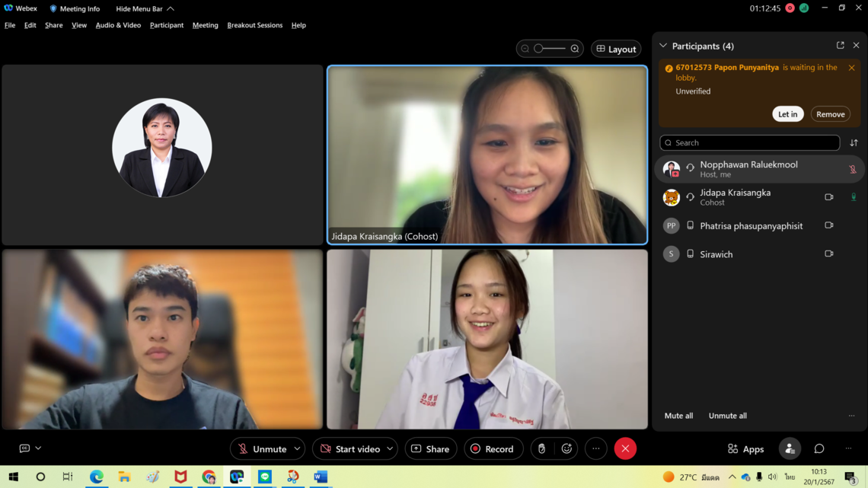Click the sort participants icon
The image size is (868, 488).
coord(854,143)
